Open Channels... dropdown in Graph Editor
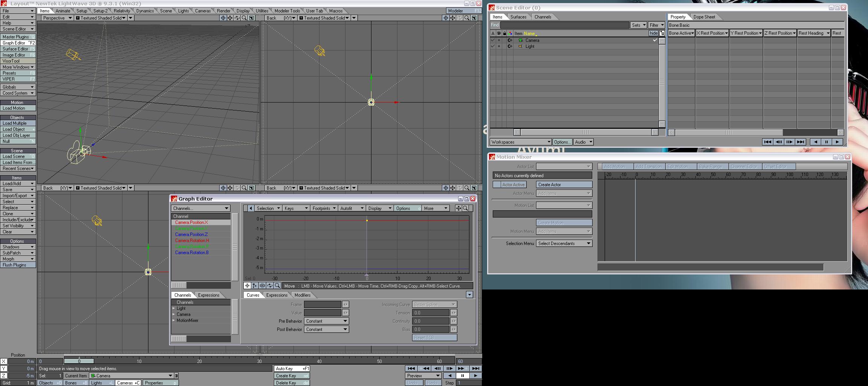The image size is (868, 386). click(x=200, y=208)
